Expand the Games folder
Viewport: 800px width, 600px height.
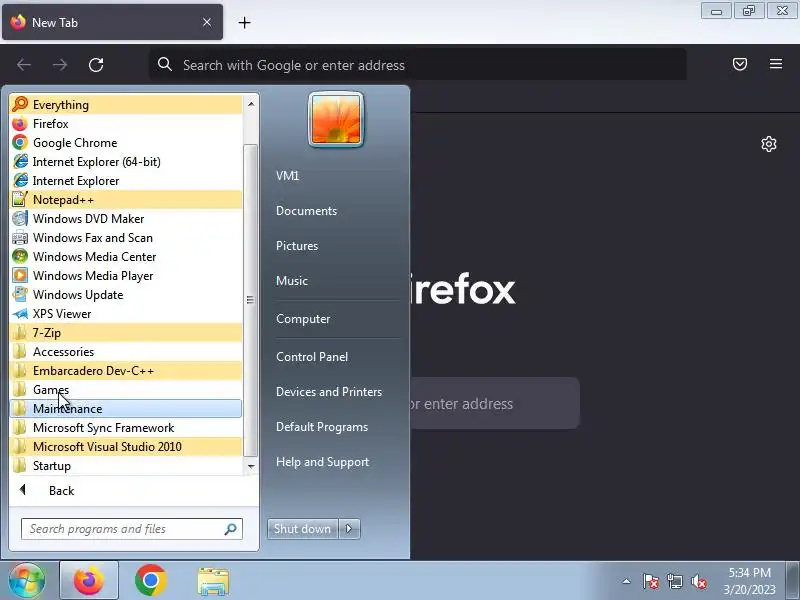click(126, 390)
